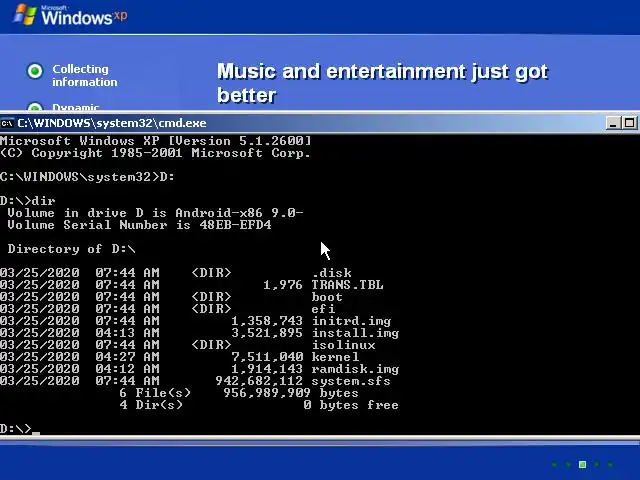Click the "0 bytes free" text

pyautogui.click(x=351, y=405)
